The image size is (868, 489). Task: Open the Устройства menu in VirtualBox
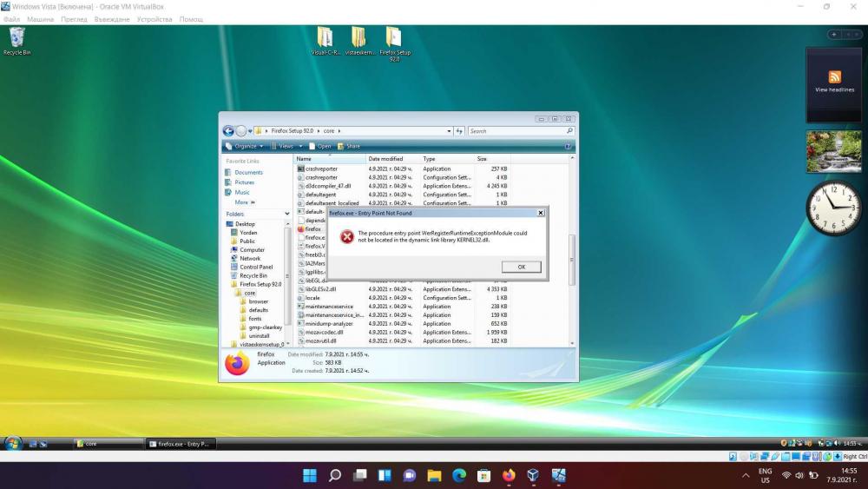pos(155,19)
